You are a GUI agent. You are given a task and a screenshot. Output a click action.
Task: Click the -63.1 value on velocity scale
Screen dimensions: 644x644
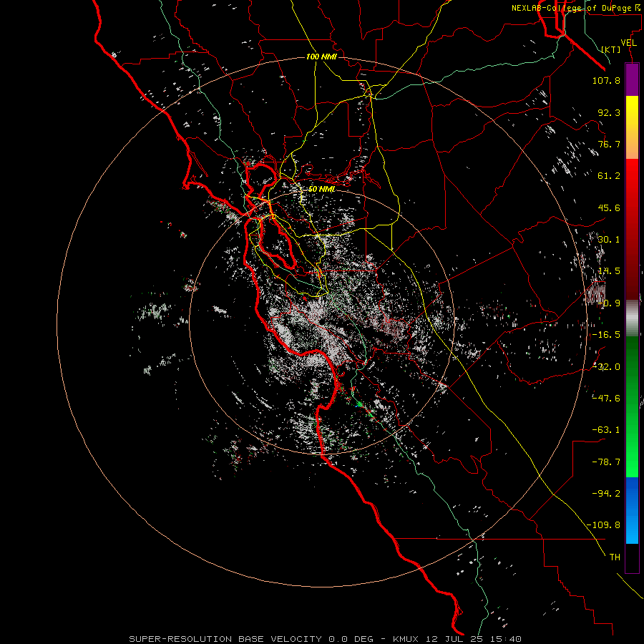(x=606, y=430)
